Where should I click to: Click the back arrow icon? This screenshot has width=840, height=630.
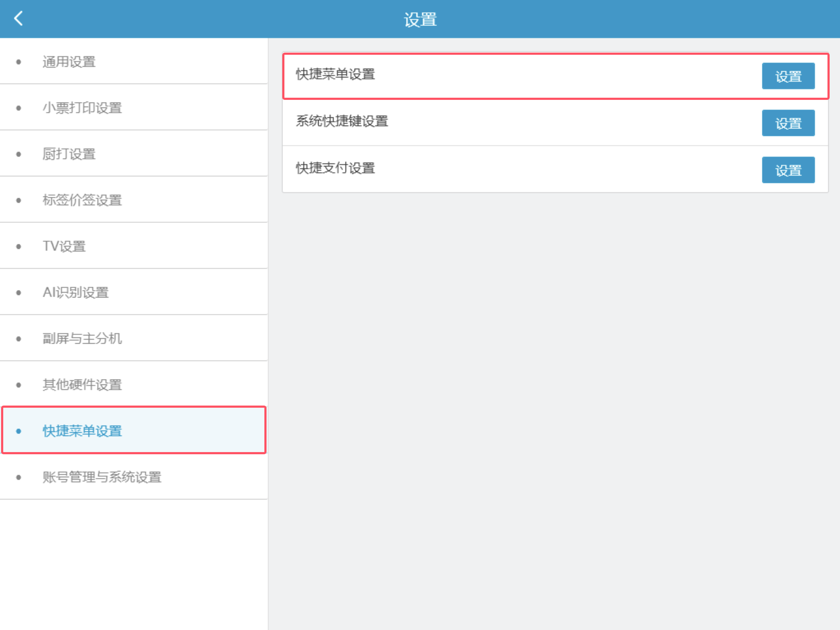pos(18,18)
